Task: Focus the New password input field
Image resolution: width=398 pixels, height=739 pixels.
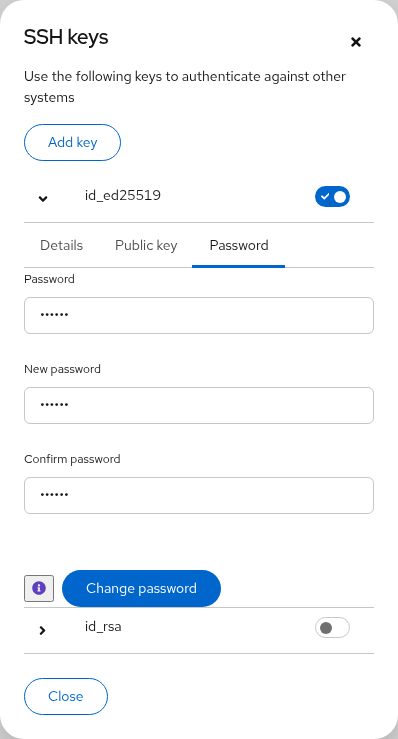Action: click(199, 405)
